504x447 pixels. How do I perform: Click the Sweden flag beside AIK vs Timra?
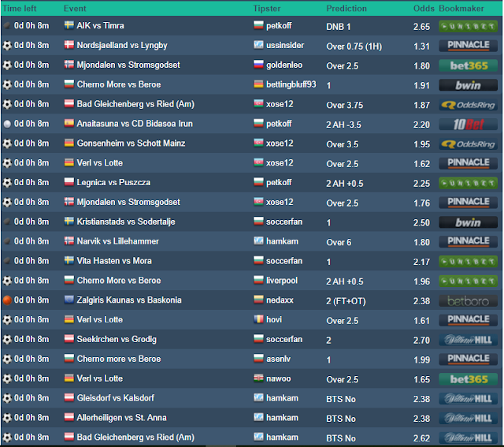pyautogui.click(x=69, y=25)
